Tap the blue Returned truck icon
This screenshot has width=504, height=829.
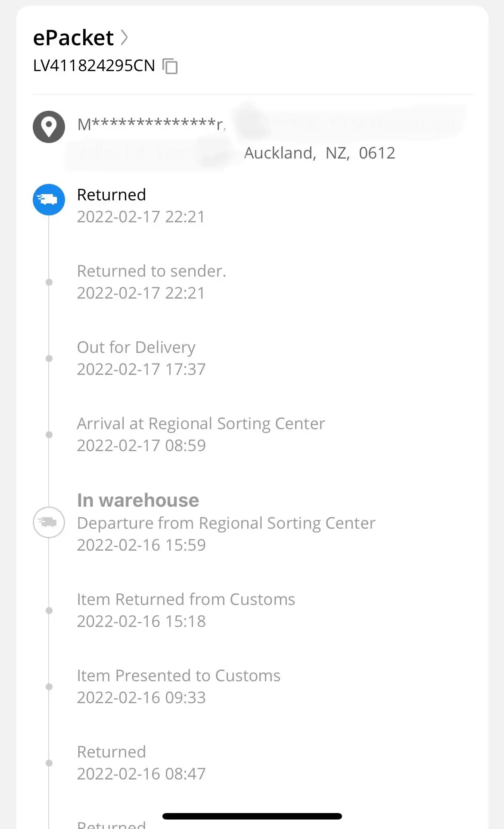tap(49, 199)
